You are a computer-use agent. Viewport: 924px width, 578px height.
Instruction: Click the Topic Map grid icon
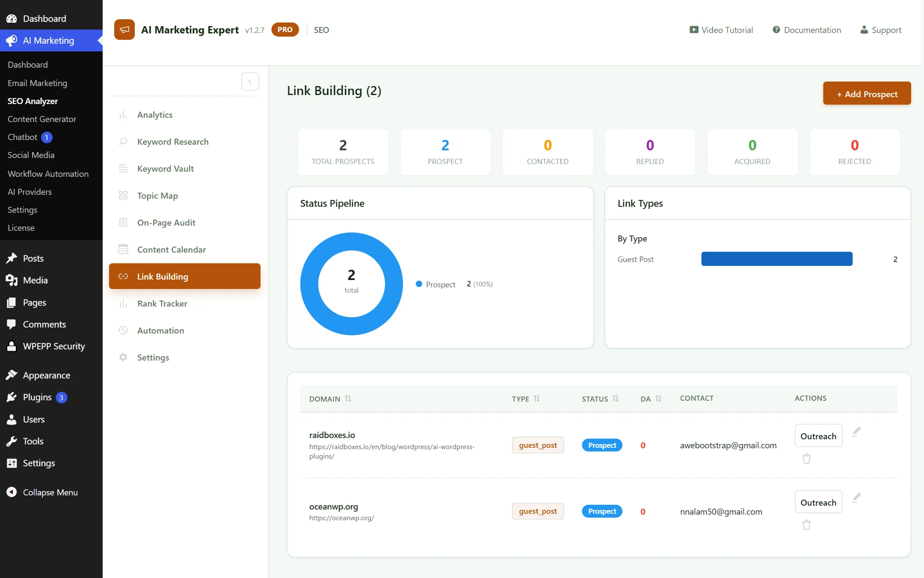123,196
